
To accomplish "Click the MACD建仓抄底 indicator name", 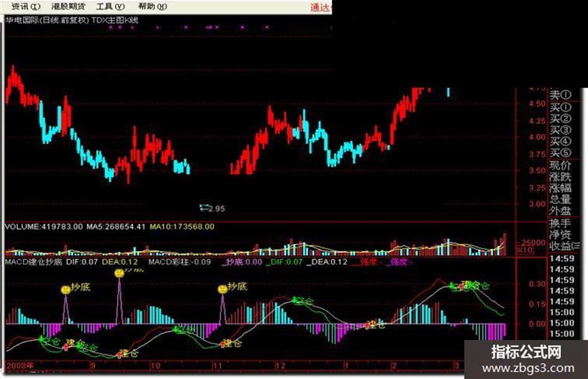I will (34, 262).
